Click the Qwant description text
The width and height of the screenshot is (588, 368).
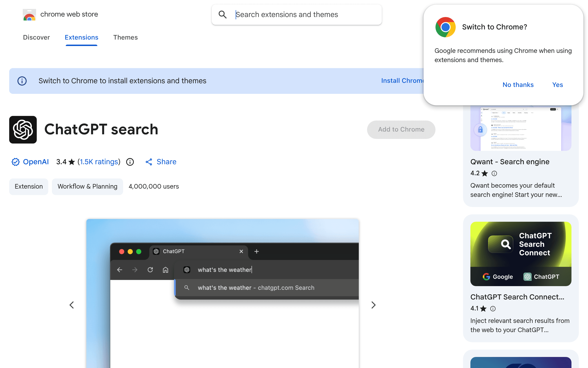point(516,190)
